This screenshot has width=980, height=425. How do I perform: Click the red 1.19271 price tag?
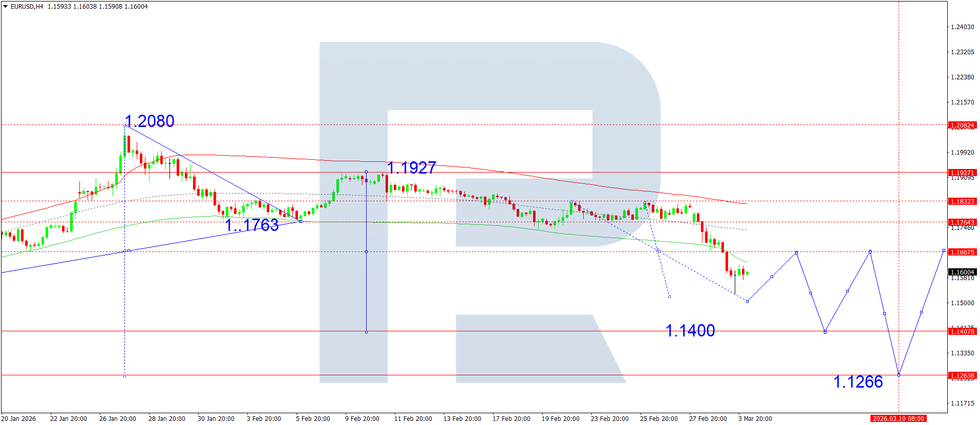click(x=962, y=173)
